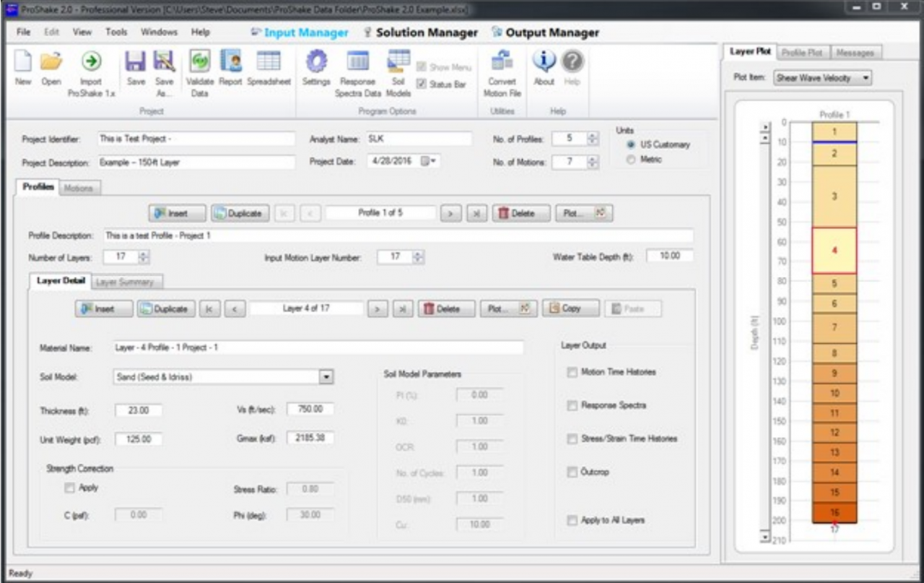Adjust No. of Profiles stepper

[x=593, y=139]
